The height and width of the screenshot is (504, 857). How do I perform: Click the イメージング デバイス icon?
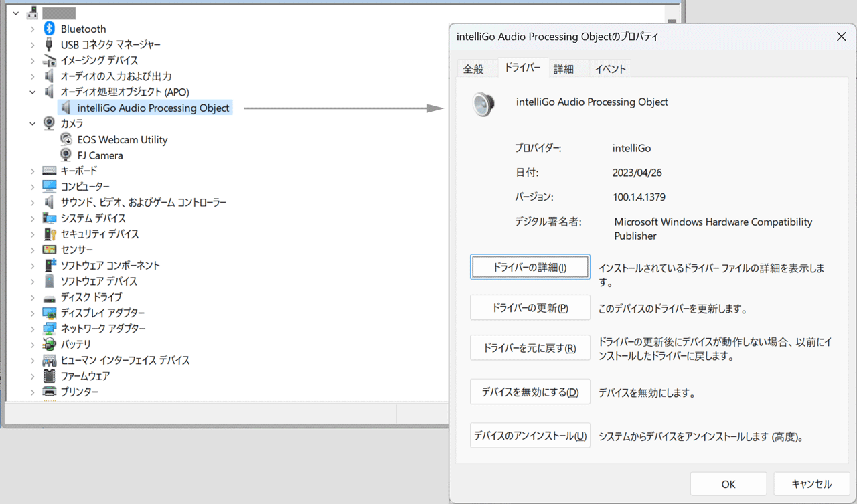pyautogui.click(x=49, y=60)
